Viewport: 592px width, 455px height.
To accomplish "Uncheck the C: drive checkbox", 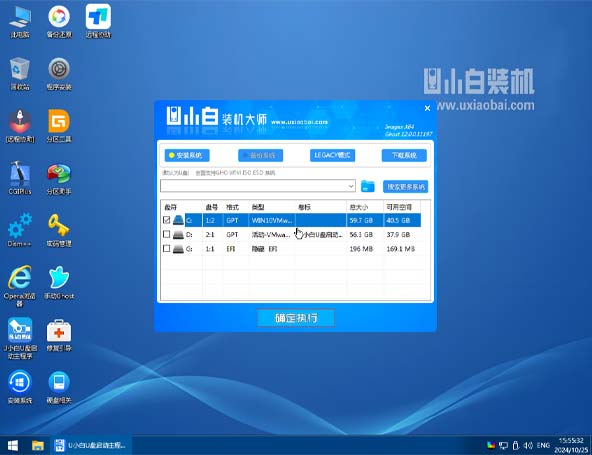I will (x=166, y=220).
